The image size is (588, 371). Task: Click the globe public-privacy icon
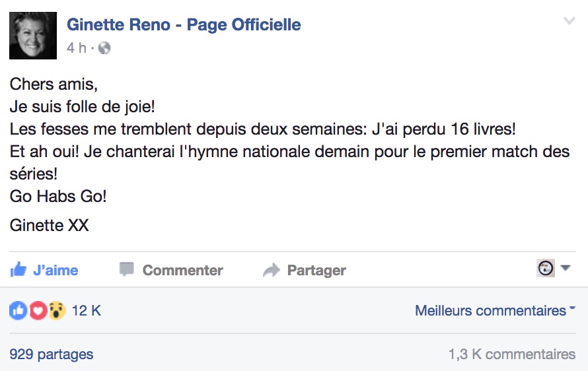[x=104, y=48]
